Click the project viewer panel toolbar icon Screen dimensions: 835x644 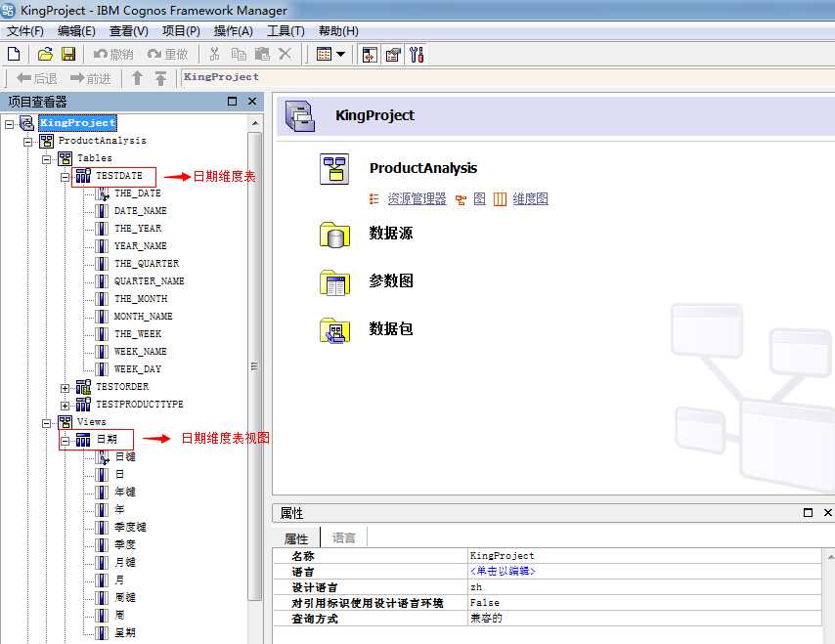(x=370, y=55)
